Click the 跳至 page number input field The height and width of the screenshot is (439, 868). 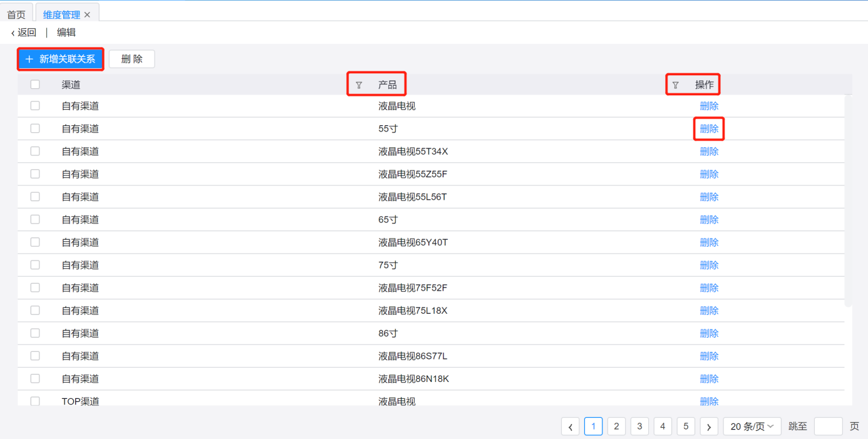(x=828, y=426)
